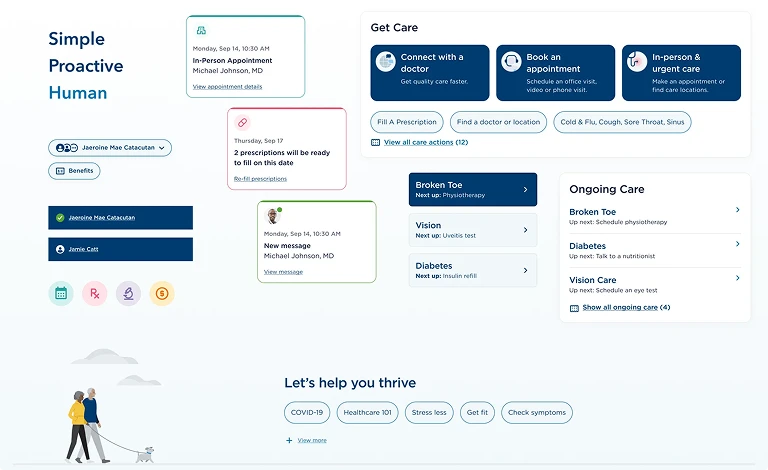Viewport: 768px width, 470px height.
Task: Click the teal calendar circle icon
Action: [61, 293]
